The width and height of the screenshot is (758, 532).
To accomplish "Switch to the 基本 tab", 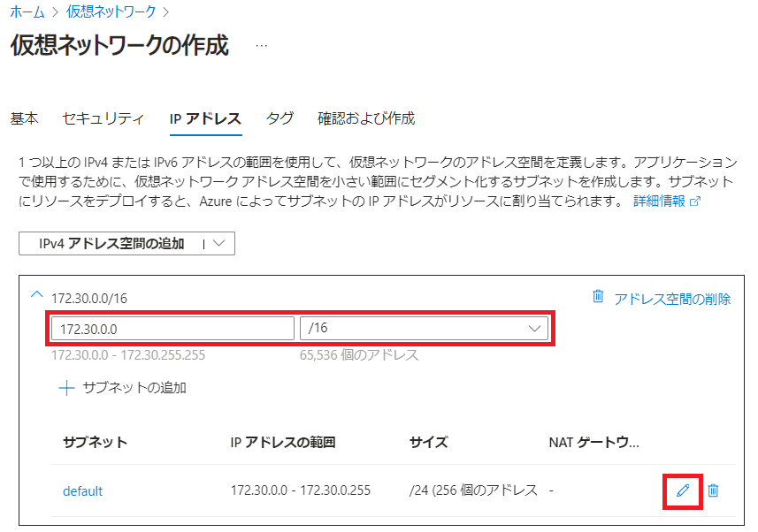I will 24,118.
